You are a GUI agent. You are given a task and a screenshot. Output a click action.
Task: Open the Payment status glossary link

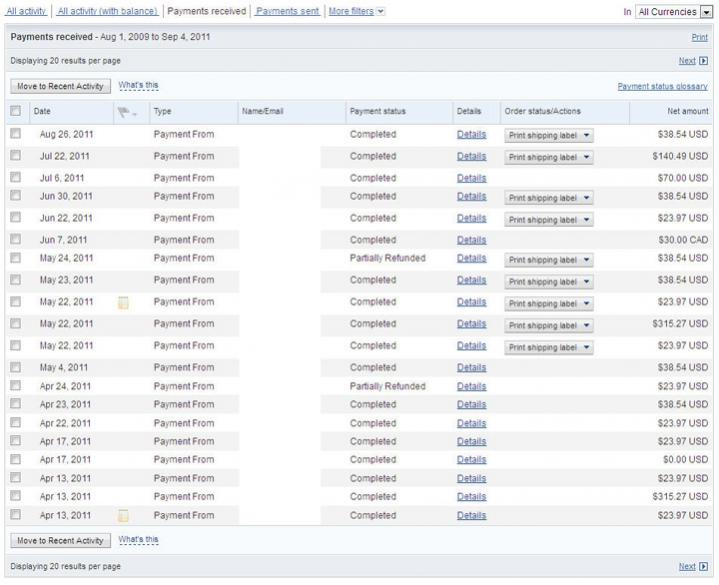tap(663, 87)
